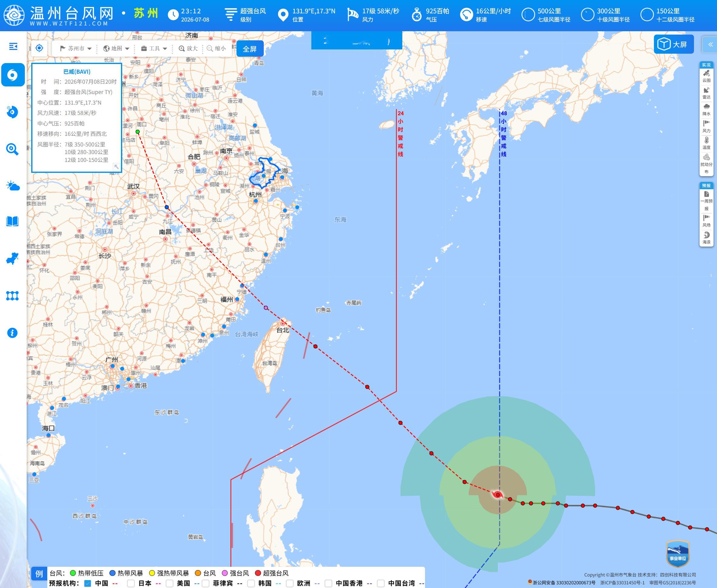The image size is (717, 588).
Task: Open the typhoon search magnifier sidebar icon
Action: click(12, 149)
